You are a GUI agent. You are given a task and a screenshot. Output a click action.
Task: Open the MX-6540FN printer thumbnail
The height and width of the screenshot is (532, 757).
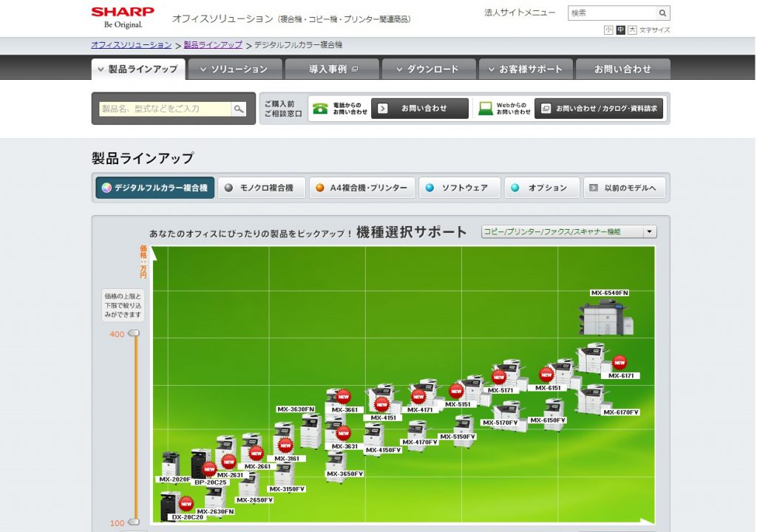606,317
